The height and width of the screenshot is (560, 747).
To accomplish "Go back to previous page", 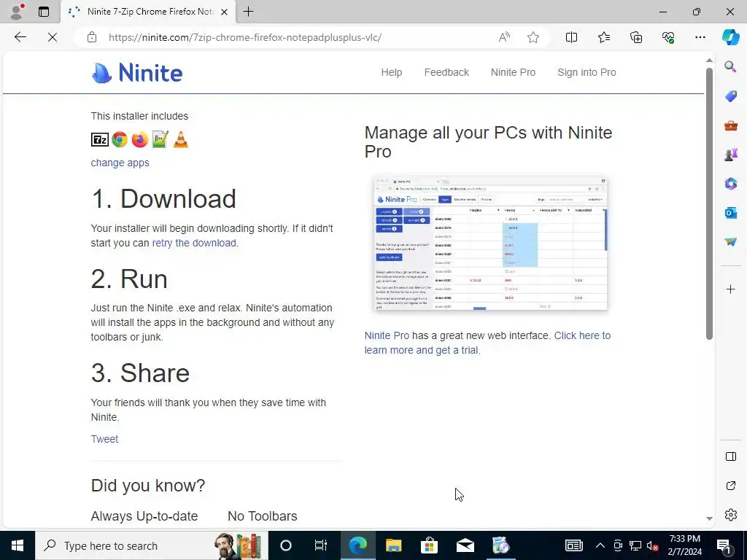I will [x=20, y=37].
